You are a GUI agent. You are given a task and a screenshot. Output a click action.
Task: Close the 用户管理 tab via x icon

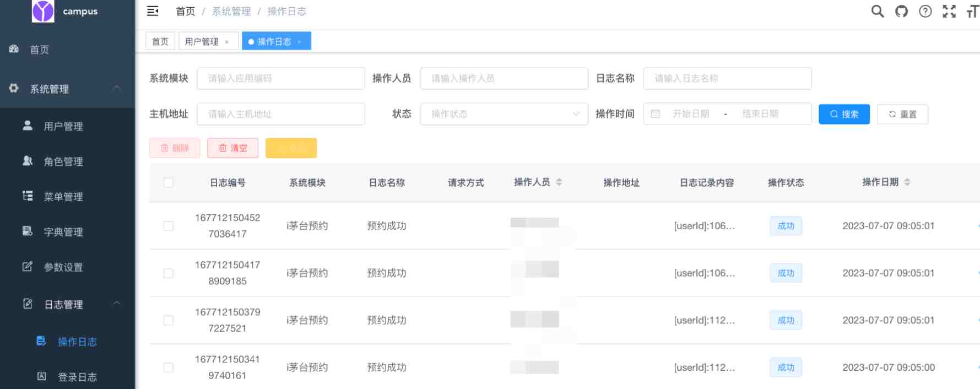[226, 42]
